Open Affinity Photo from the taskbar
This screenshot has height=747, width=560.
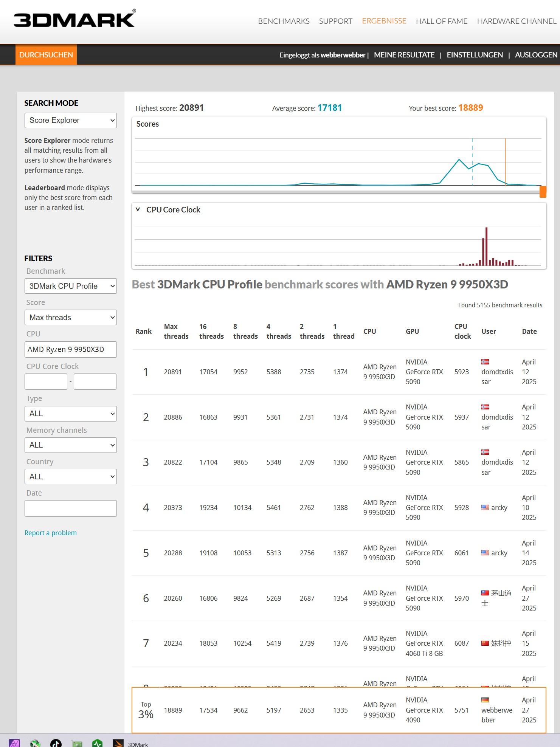[14, 743]
